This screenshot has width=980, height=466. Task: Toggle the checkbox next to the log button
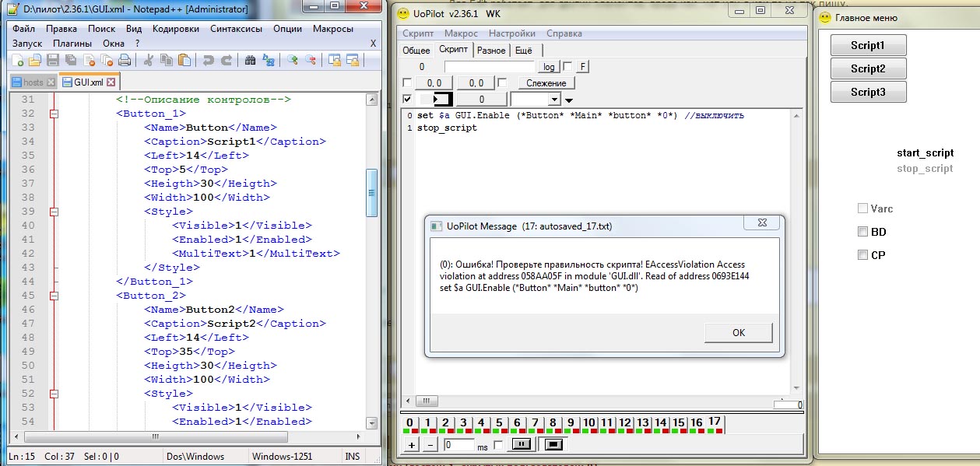pos(567,67)
